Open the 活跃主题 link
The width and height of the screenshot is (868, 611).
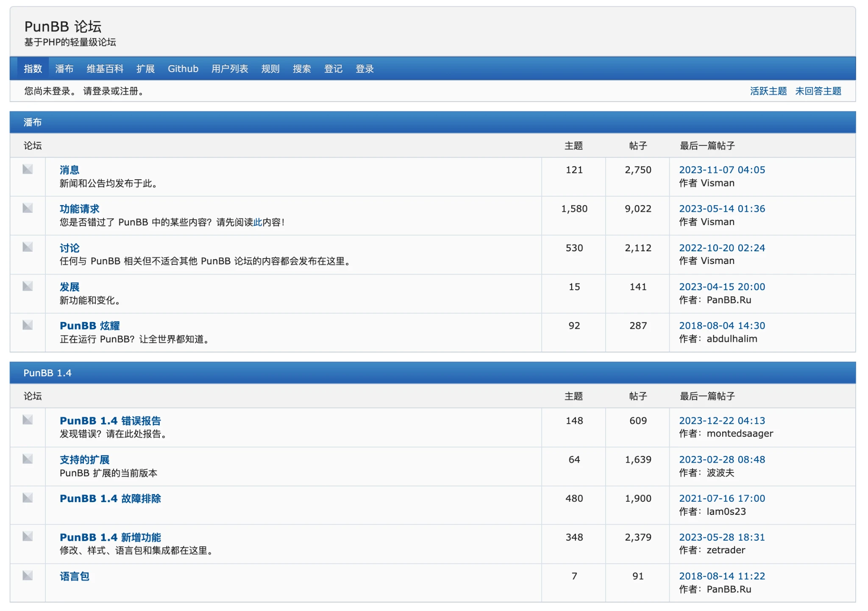(x=768, y=91)
